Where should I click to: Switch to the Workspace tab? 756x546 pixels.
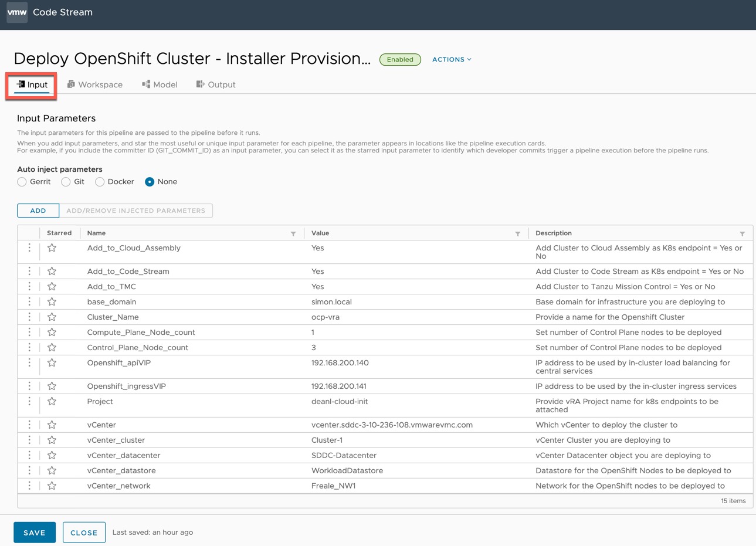[95, 84]
